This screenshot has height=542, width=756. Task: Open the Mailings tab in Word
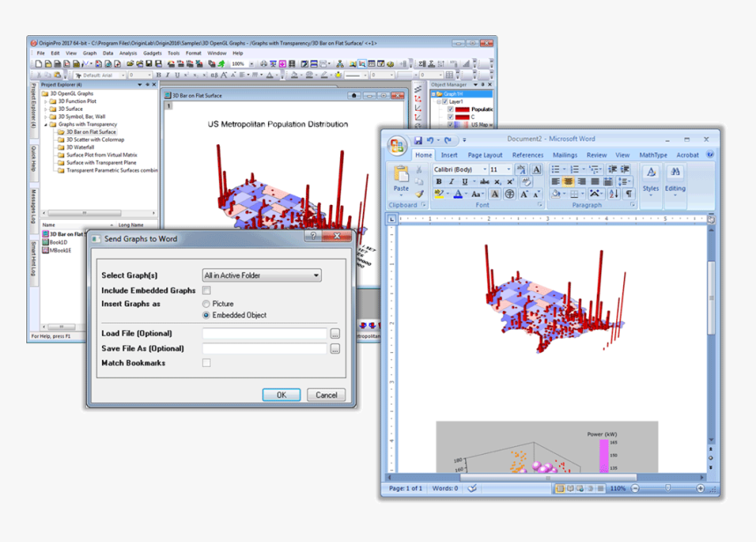tap(564, 155)
